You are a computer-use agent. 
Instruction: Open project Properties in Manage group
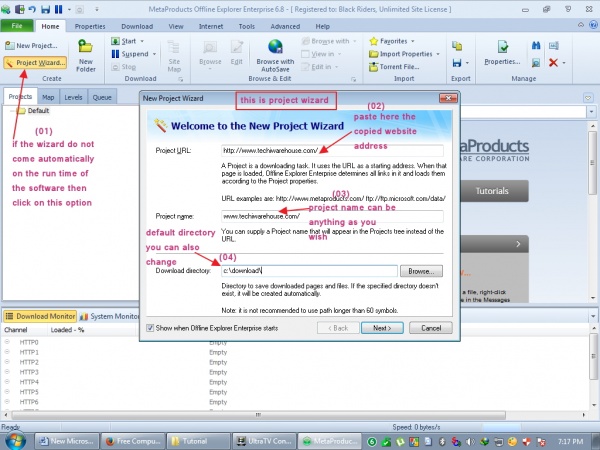[502, 53]
